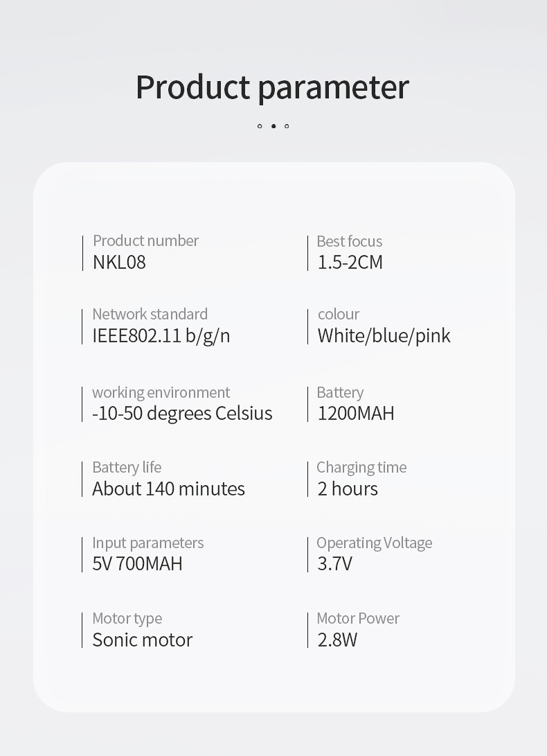Viewport: 547px width, 756px height.
Task: Click the filled middle pagination dot
Action: click(x=273, y=126)
